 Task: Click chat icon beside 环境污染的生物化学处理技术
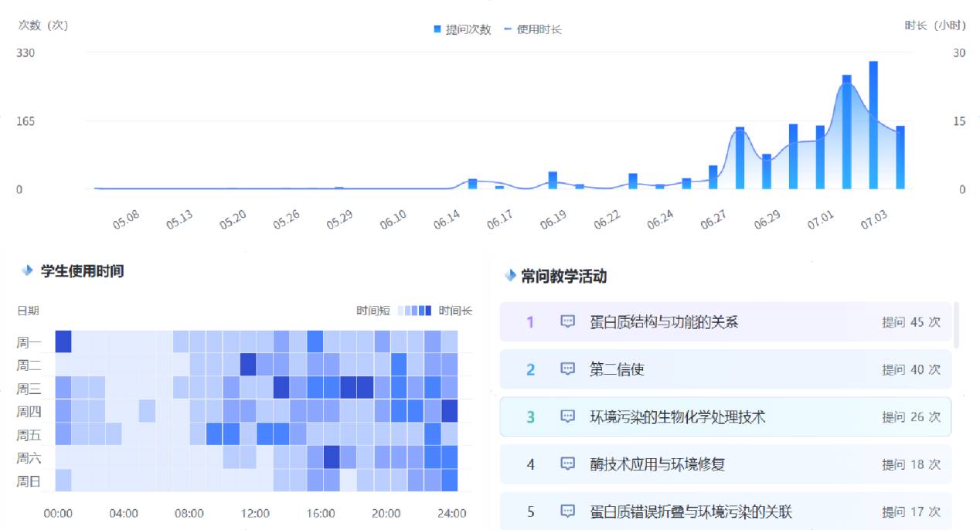pos(568,417)
